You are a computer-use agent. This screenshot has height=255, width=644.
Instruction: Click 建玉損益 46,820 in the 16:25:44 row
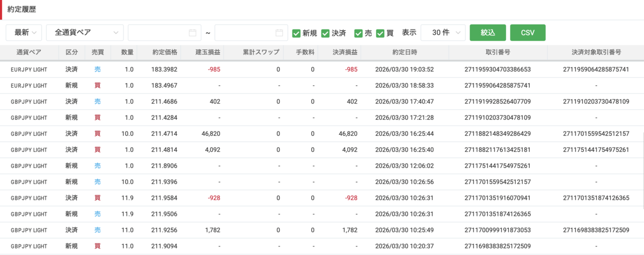[x=210, y=134]
